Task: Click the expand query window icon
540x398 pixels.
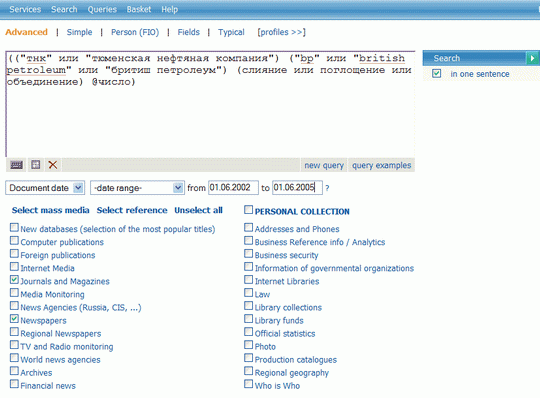Action: tap(35, 165)
